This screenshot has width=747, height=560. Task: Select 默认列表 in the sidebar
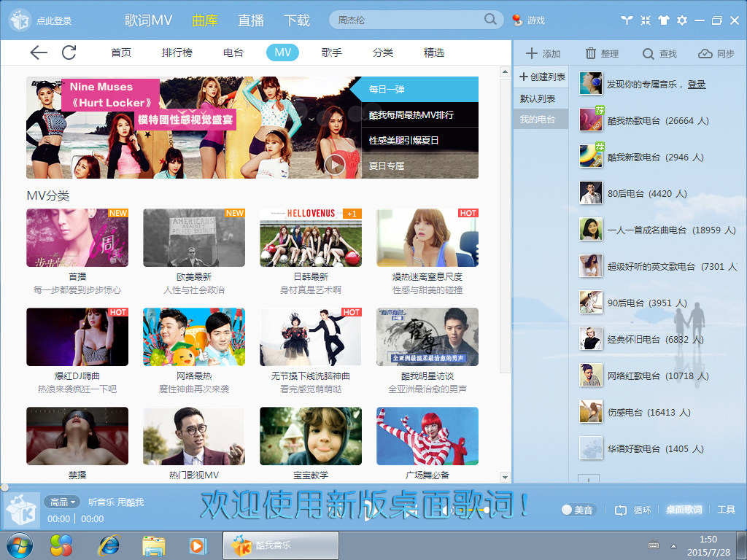[x=541, y=98]
